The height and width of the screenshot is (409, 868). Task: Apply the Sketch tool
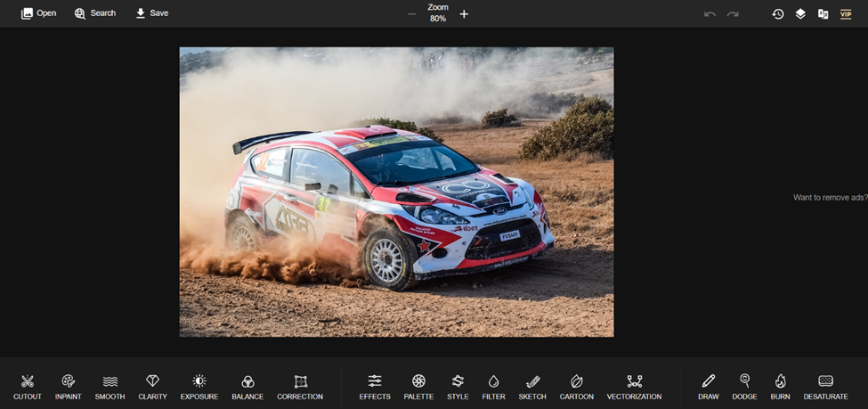click(x=532, y=388)
